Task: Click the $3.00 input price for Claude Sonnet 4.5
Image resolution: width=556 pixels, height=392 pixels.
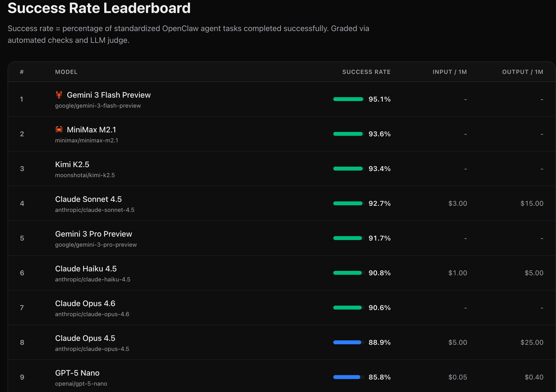Action: click(x=457, y=203)
